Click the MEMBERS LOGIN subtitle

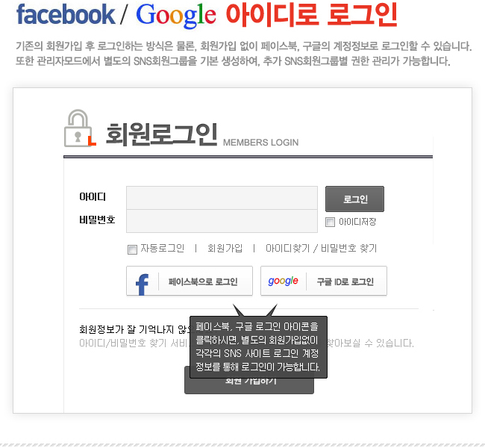pyautogui.click(x=260, y=143)
